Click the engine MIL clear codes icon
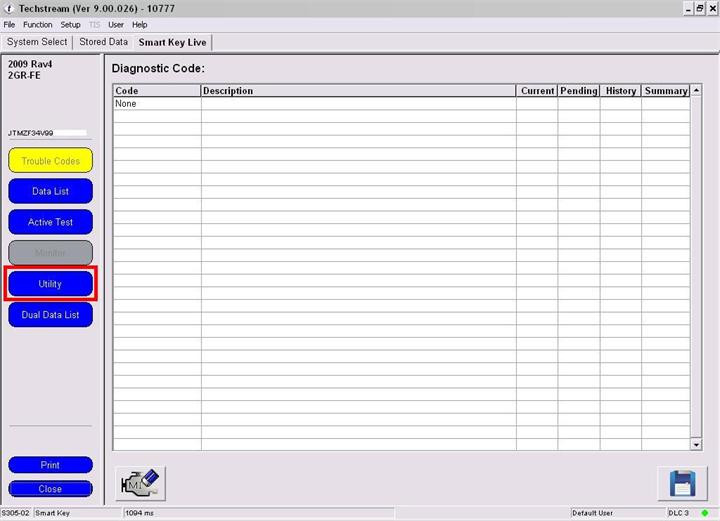720x521 pixels. (x=141, y=483)
